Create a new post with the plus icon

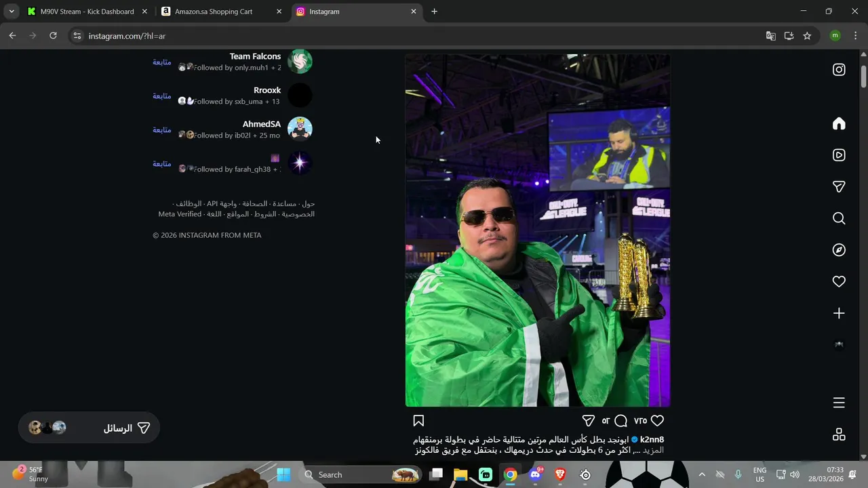[x=839, y=313]
